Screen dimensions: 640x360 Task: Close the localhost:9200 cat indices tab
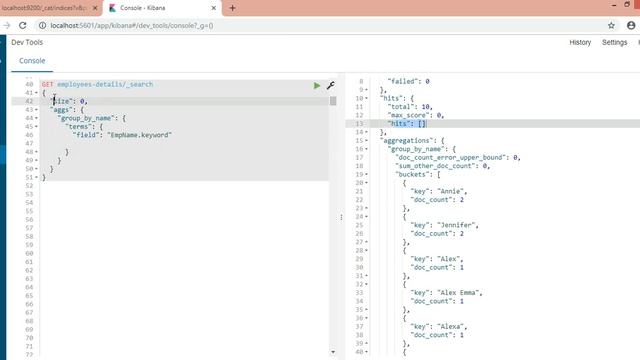[x=95, y=8]
